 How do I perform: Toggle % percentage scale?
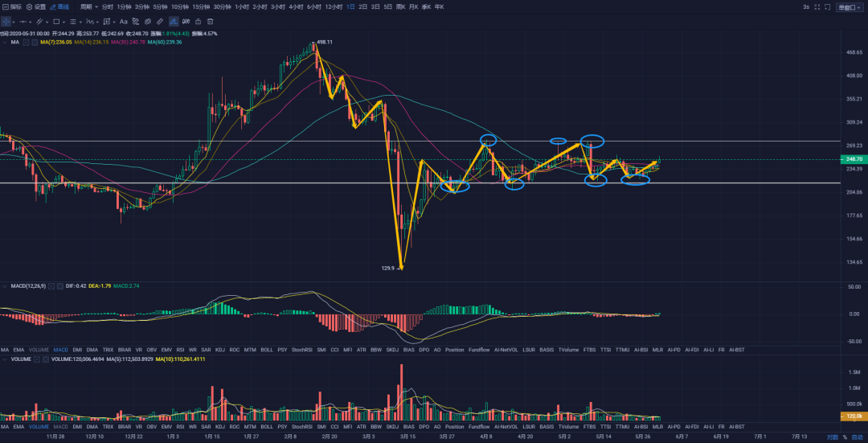tap(845, 437)
